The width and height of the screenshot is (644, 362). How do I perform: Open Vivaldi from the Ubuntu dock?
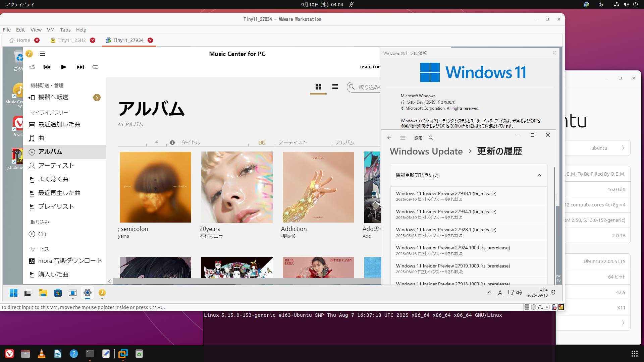click(x=9, y=354)
